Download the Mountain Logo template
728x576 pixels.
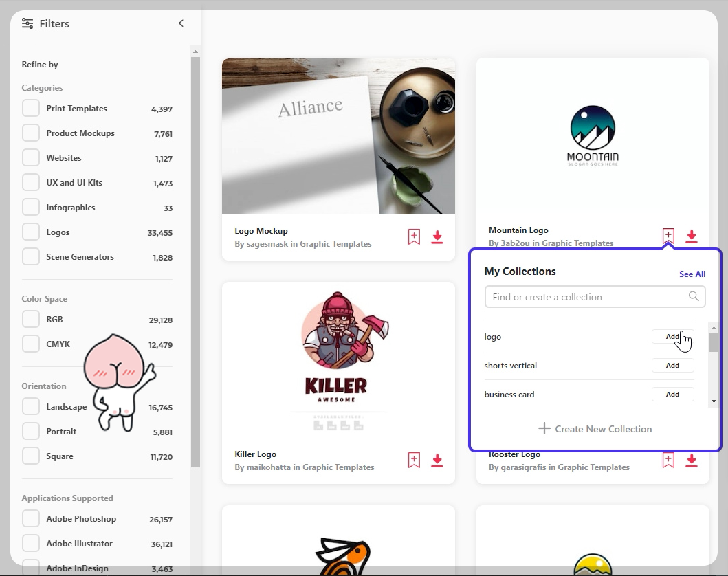pos(692,236)
